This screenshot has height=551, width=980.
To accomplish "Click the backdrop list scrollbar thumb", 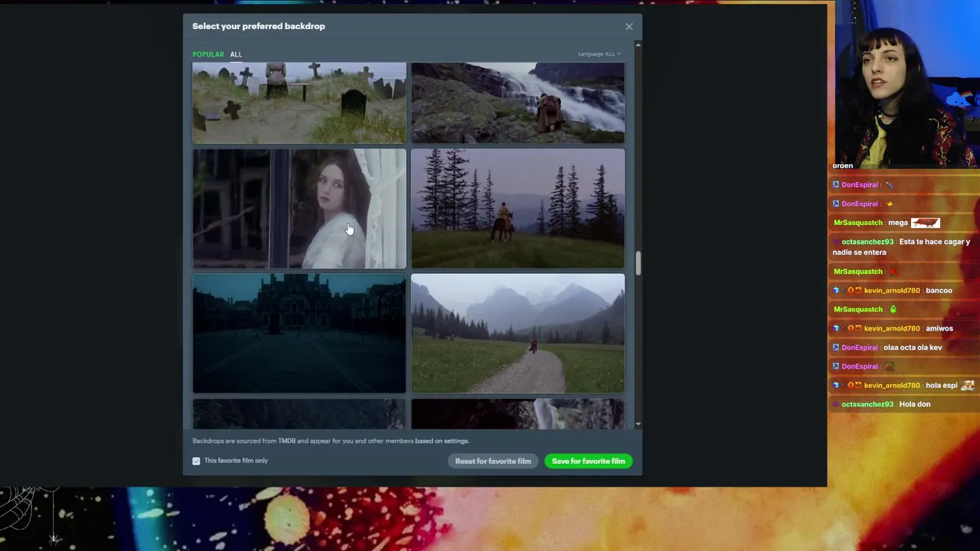I will 638,263.
